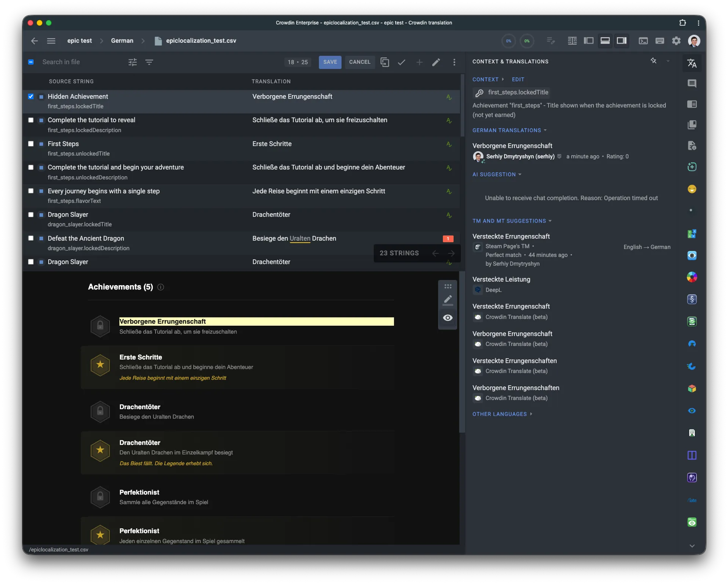Click the blue translation progress circle
Viewport: 728px width, 584px height.
click(x=508, y=41)
